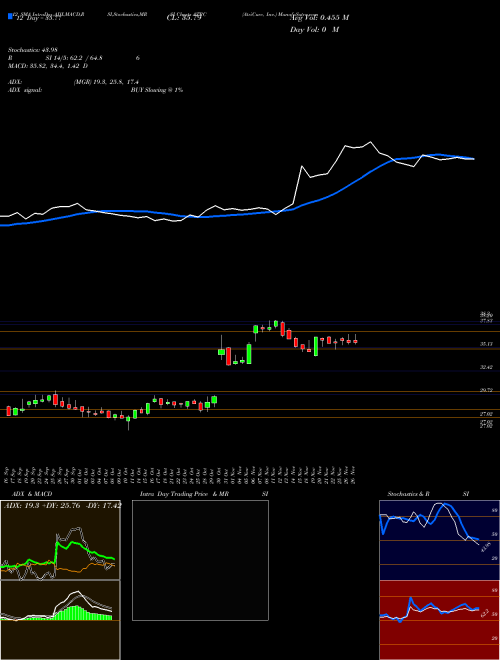Click the 'SI 14/3: 62.2 / 64.8' reading
Screen dimensions: 500x660
tap(74, 59)
